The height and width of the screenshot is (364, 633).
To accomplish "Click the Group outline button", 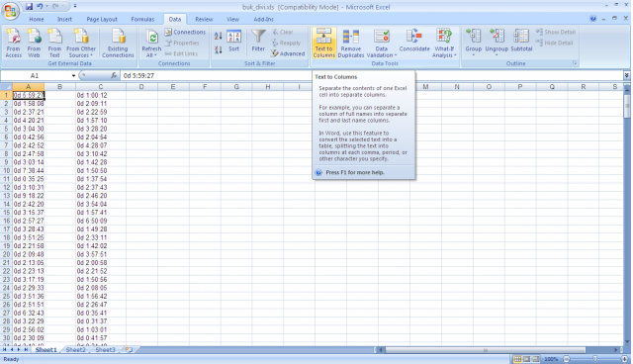I will 473,42.
